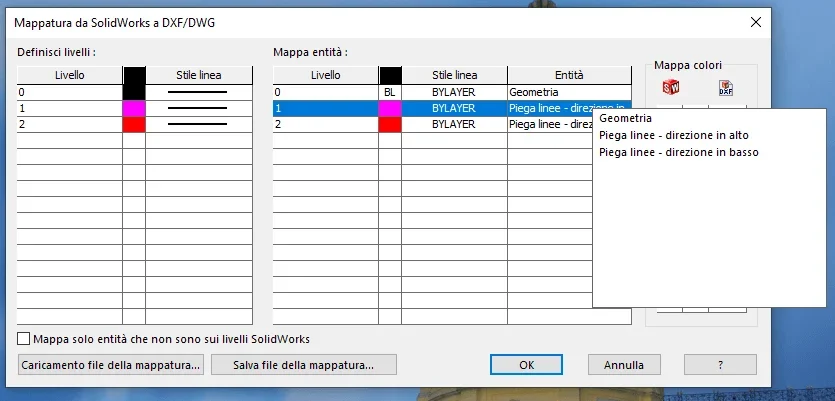Click Salva file della mappatura button
The image size is (835, 401).
tap(304, 365)
